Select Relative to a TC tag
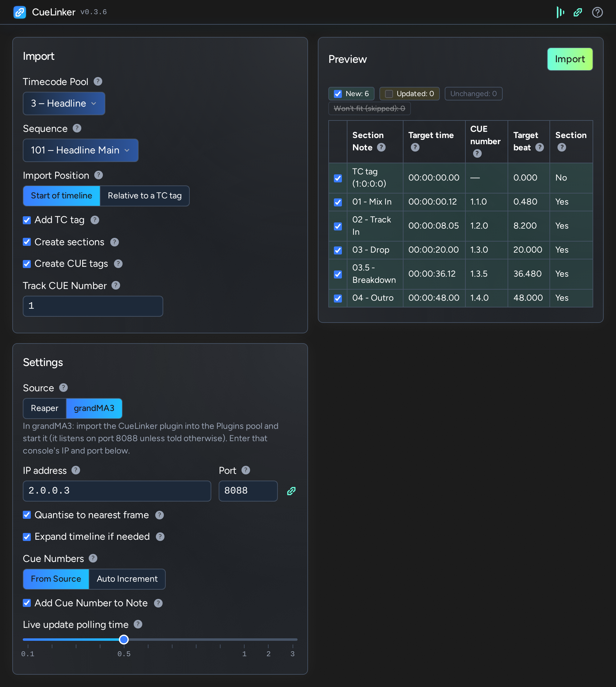This screenshot has height=687, width=616. pos(144,196)
